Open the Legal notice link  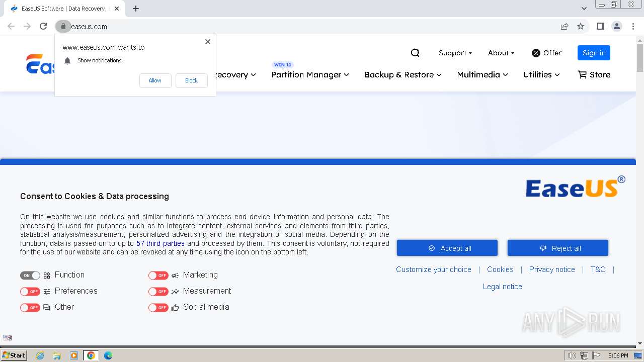(503, 287)
